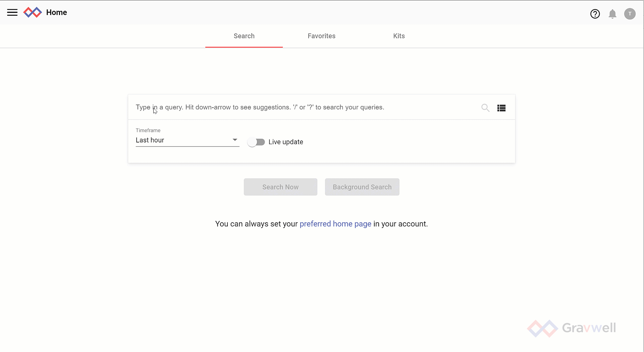Click the "Live update" label text

[x=285, y=142]
